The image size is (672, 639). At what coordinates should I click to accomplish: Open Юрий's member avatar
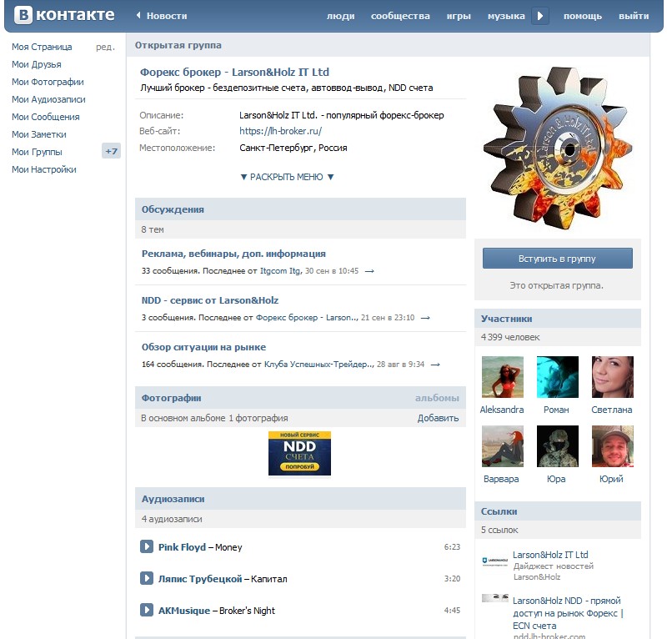coord(613,446)
